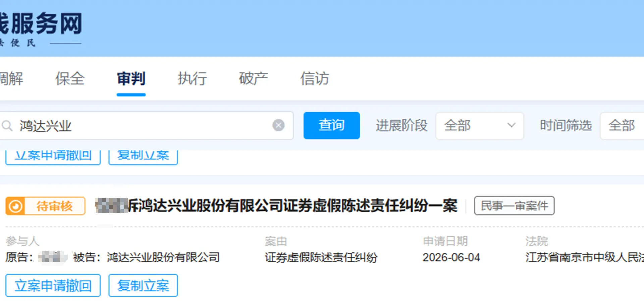Click the magnifier icon in the search box
Viewport: 644px width, 304px height.
point(7,126)
